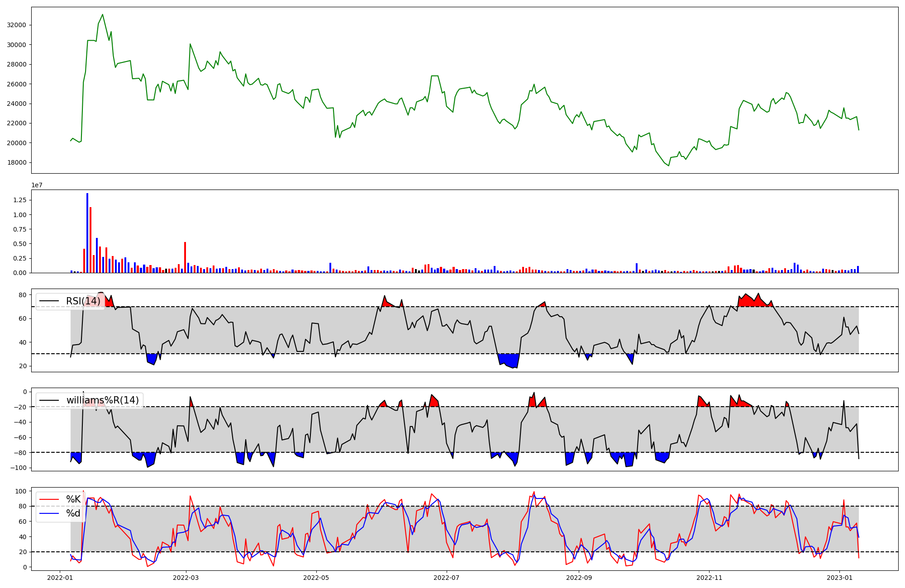Click the 100 stochastic axis tick label

[x=21, y=491]
